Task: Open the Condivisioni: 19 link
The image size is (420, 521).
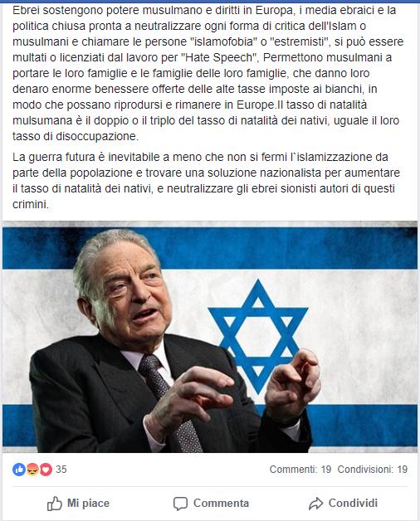Action: point(373,470)
